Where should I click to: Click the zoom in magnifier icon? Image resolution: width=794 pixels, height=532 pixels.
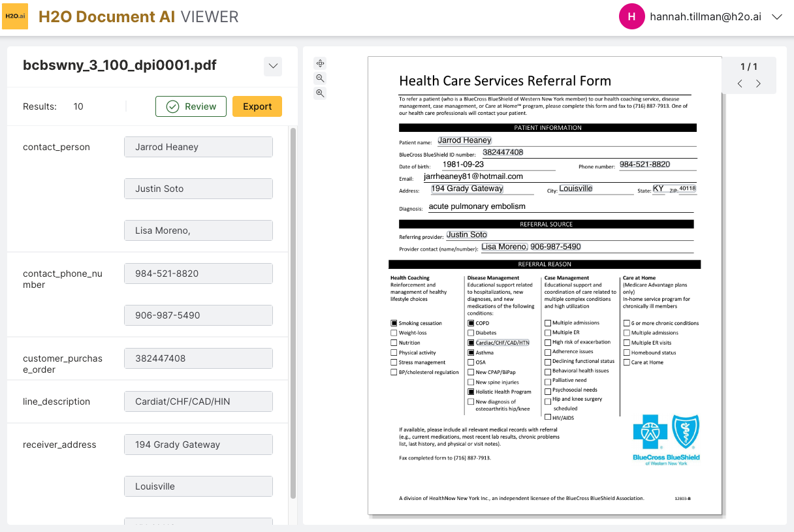320,93
